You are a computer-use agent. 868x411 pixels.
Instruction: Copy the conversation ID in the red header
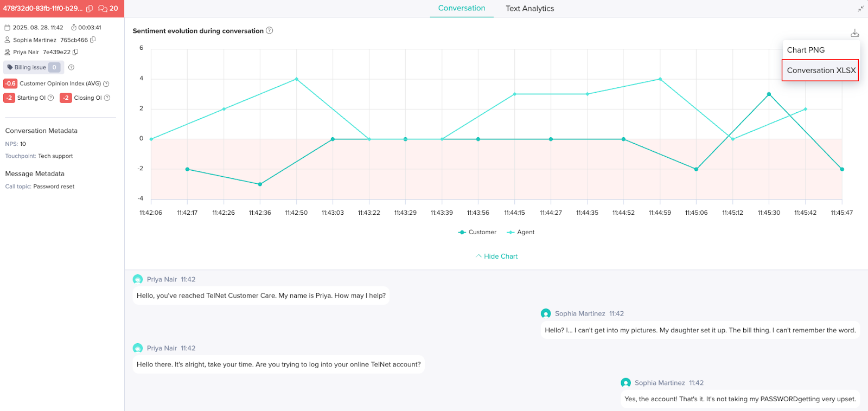coord(90,9)
